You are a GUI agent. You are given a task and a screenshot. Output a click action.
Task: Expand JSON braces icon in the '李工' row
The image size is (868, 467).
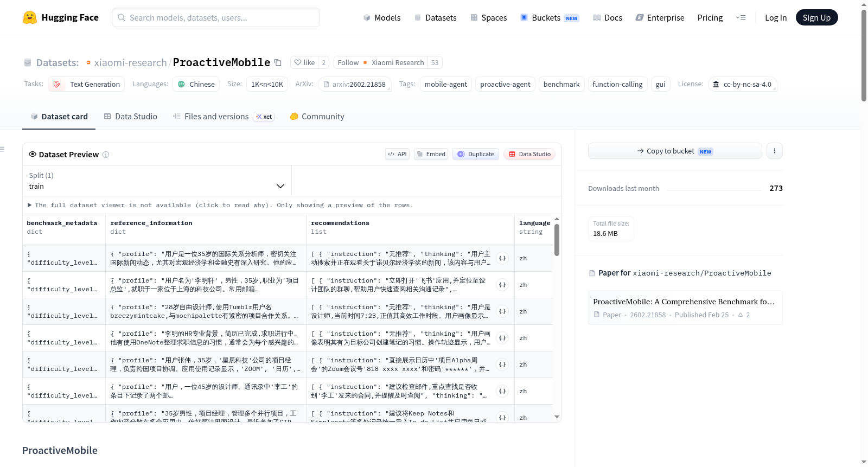502,391
